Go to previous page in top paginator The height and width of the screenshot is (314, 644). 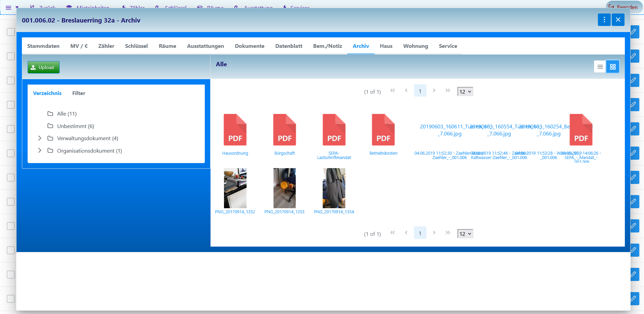tap(406, 91)
